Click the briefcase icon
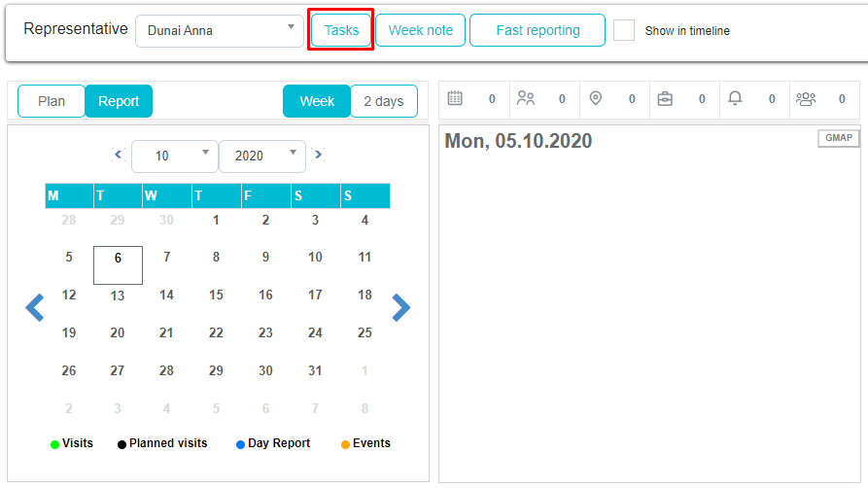Image resolution: width=868 pixels, height=488 pixels. click(x=665, y=98)
